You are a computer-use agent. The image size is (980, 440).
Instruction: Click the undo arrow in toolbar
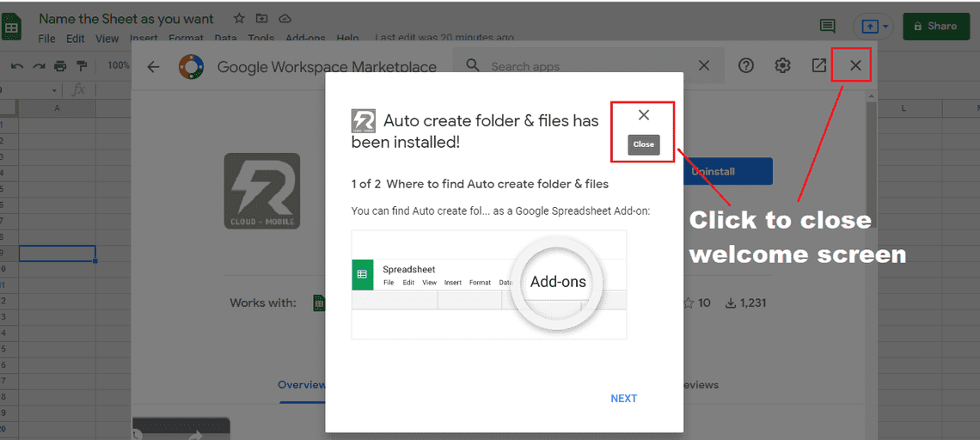pyautogui.click(x=16, y=66)
